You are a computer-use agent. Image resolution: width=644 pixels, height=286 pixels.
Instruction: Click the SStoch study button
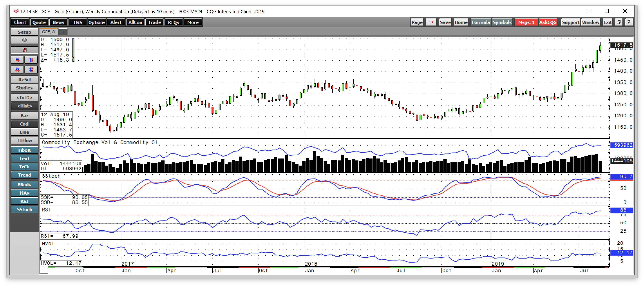24,209
